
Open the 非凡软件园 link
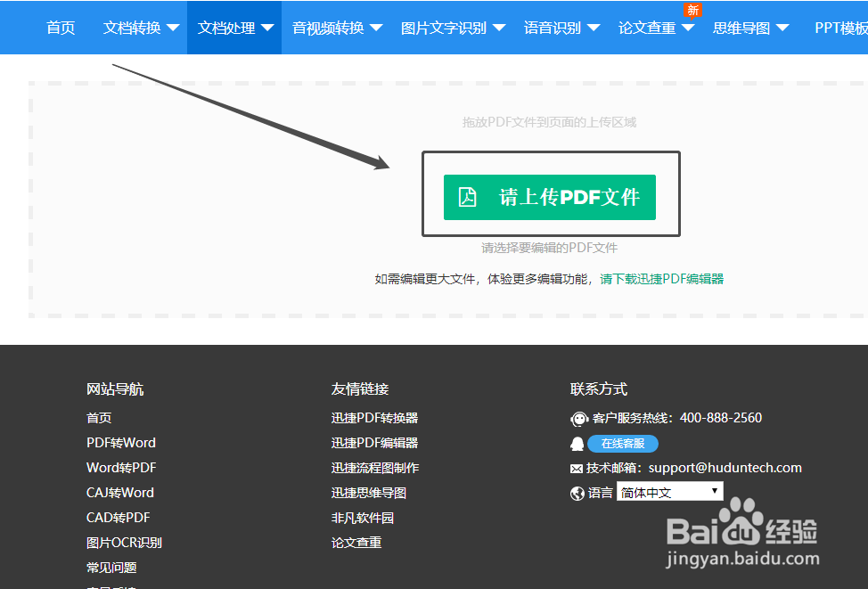click(363, 518)
